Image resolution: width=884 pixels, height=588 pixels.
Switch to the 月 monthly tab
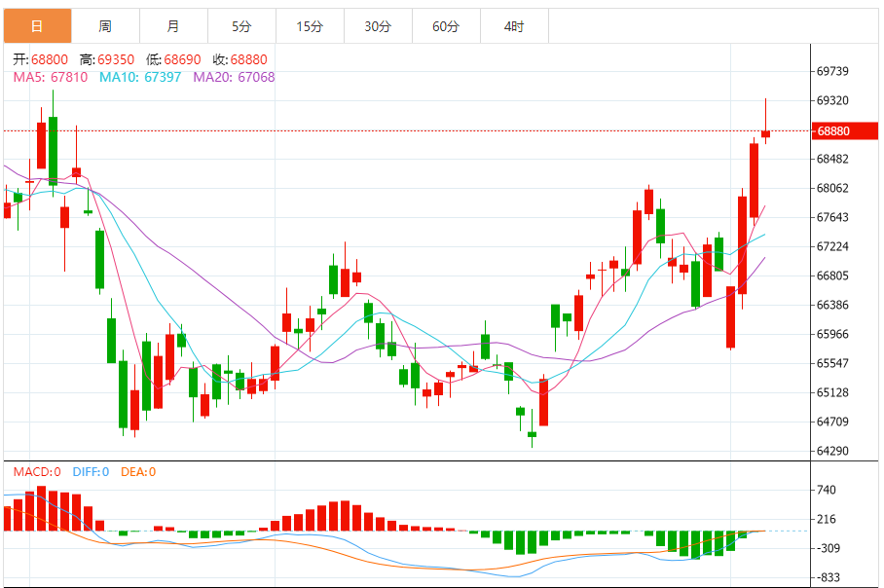(173, 26)
